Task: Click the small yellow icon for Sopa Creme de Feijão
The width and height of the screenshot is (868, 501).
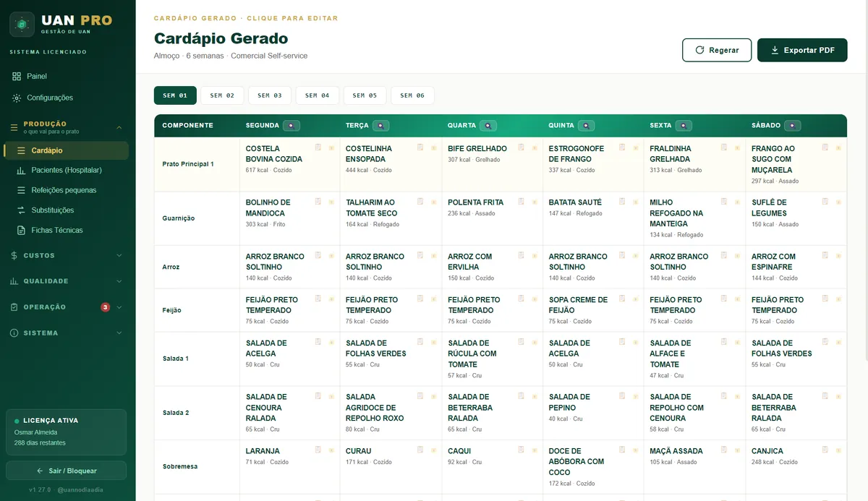Action: 636,299
